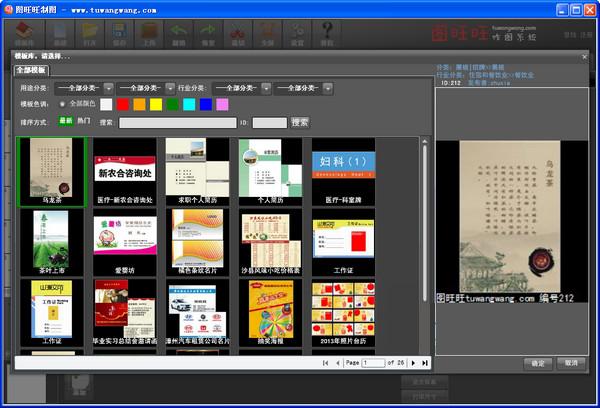
Task: Go to next page of templates
Action: pyautogui.click(x=412, y=362)
